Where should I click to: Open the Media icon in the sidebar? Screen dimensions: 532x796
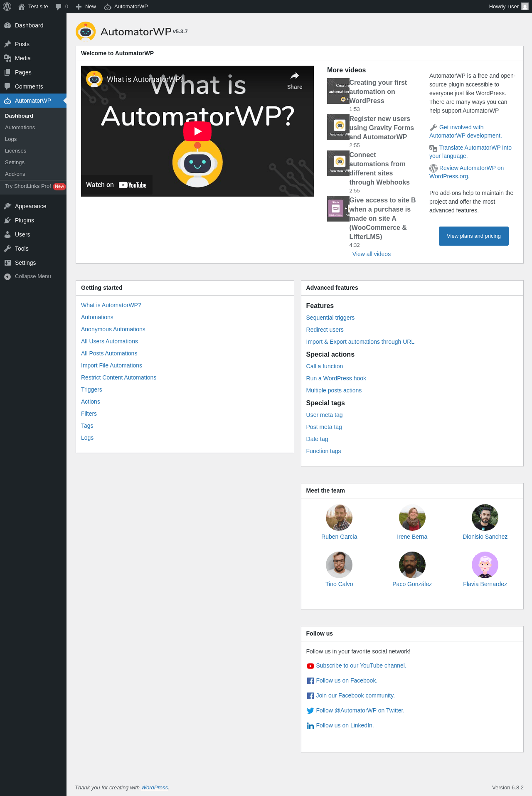pos(7,58)
